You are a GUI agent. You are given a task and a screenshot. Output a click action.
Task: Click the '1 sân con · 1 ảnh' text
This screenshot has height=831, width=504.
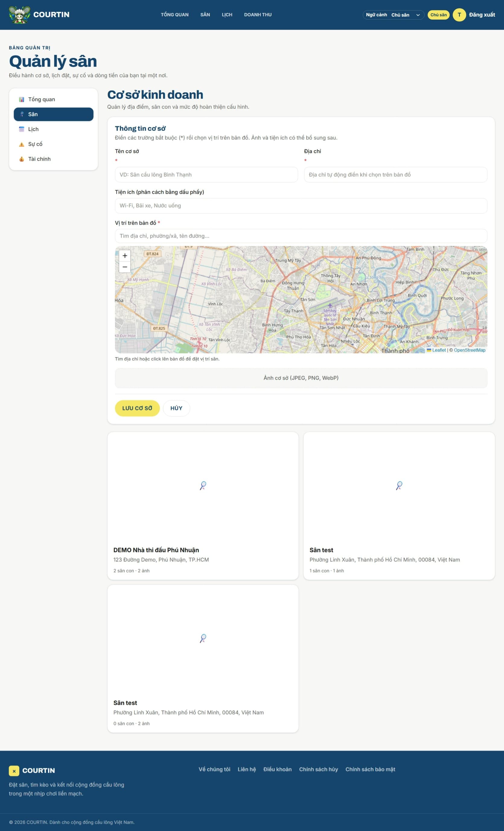coord(327,571)
